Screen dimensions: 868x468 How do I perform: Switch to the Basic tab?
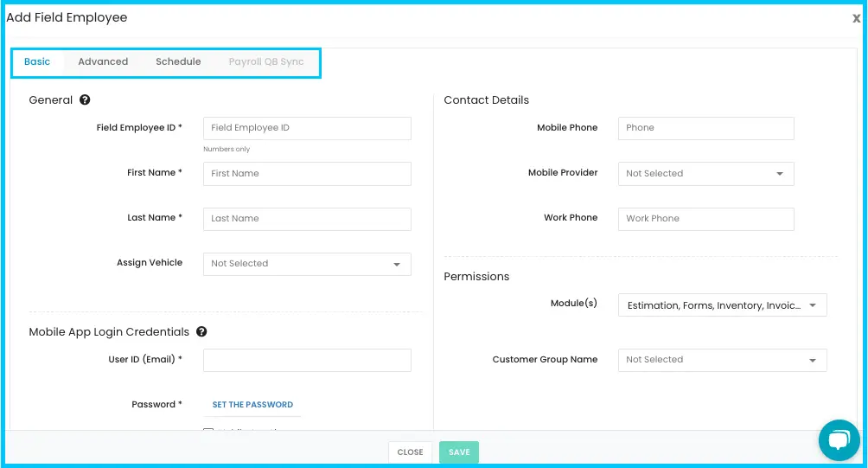point(37,61)
